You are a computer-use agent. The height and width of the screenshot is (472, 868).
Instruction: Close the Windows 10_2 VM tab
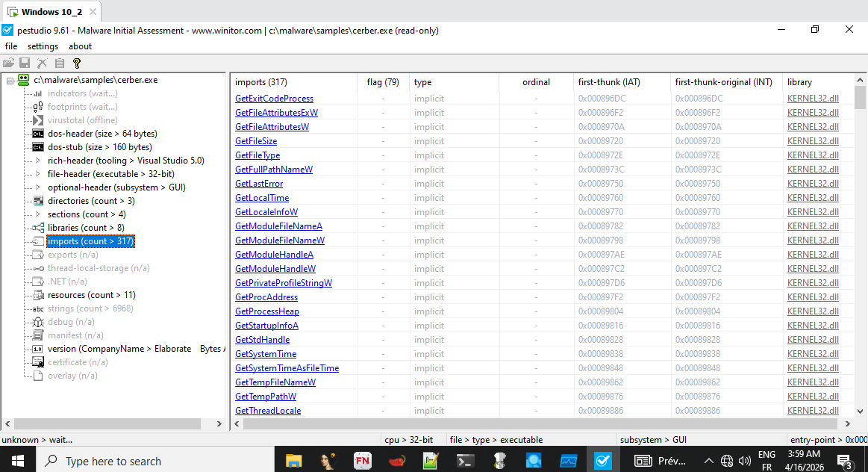tap(93, 12)
